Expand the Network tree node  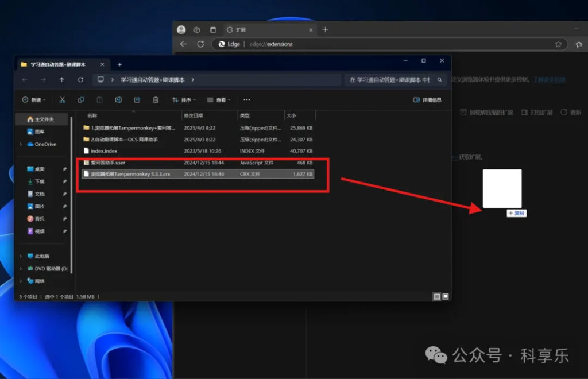(x=21, y=281)
